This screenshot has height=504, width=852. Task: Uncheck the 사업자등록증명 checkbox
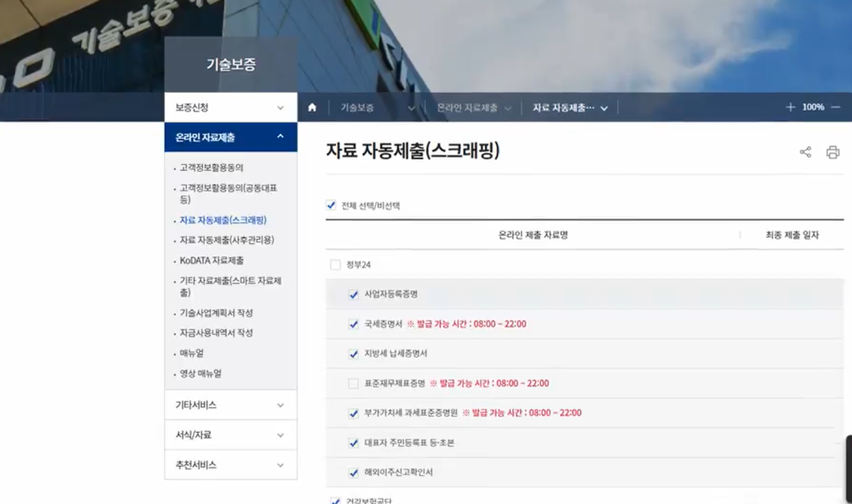354,294
